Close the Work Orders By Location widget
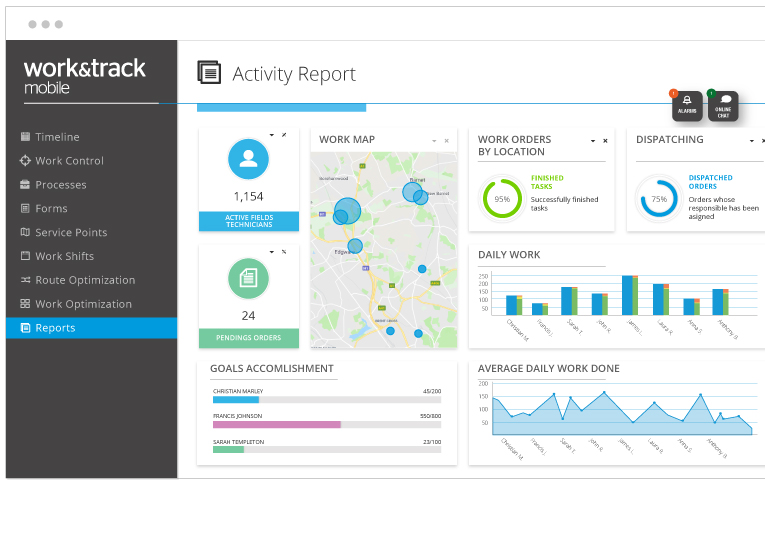 coord(605,141)
